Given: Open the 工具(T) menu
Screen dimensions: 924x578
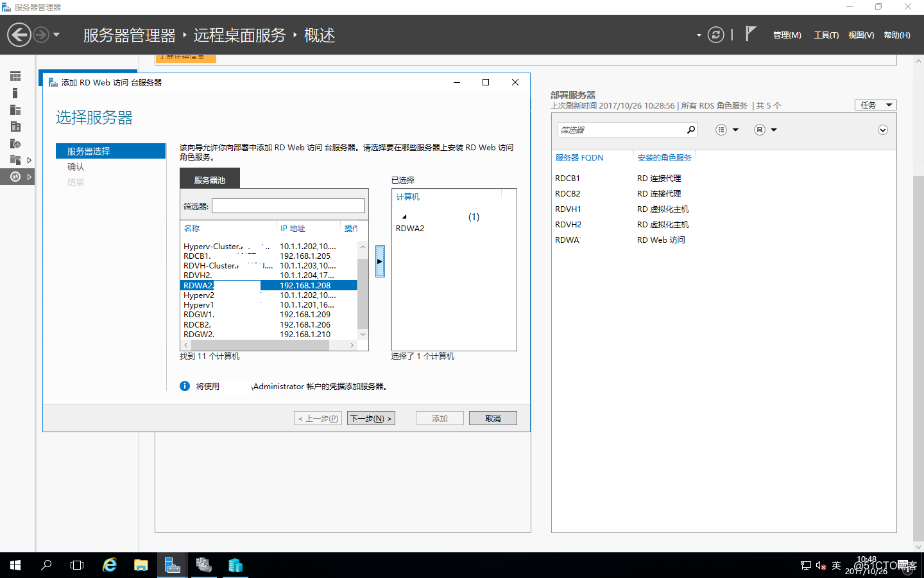Looking at the screenshot, I should click(x=826, y=35).
